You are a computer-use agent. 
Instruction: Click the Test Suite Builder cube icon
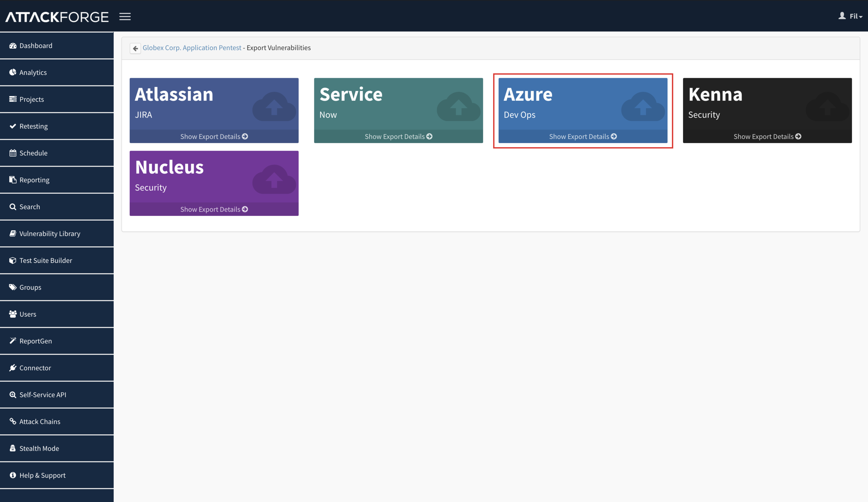click(x=13, y=260)
